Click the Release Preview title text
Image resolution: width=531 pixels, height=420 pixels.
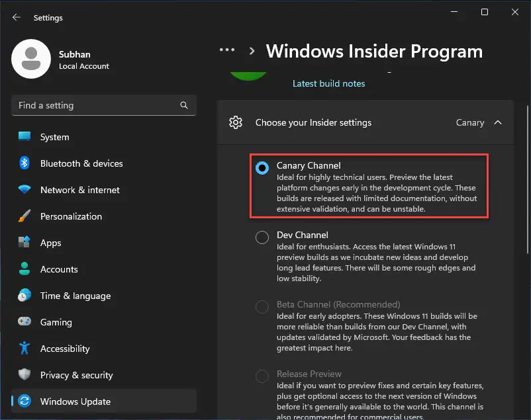coord(309,374)
